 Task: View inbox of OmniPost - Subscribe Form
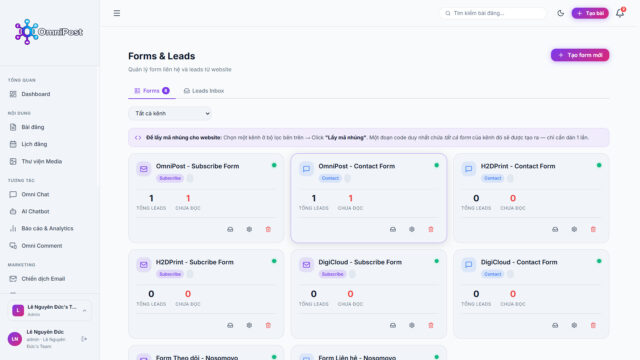click(230, 229)
